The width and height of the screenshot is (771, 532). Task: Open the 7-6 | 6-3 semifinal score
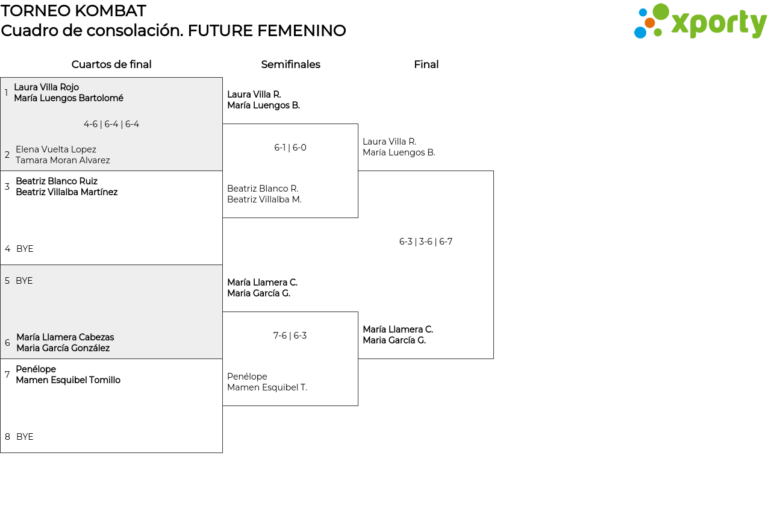click(290, 336)
